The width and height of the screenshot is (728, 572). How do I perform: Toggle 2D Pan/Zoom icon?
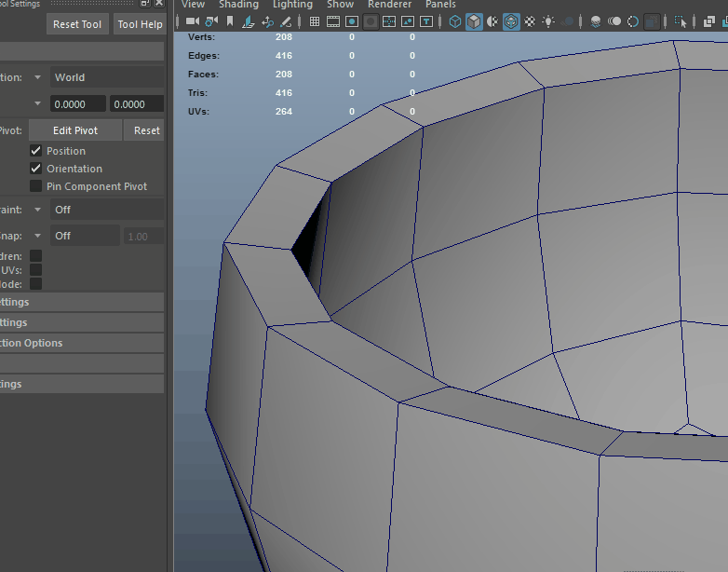coord(267,21)
